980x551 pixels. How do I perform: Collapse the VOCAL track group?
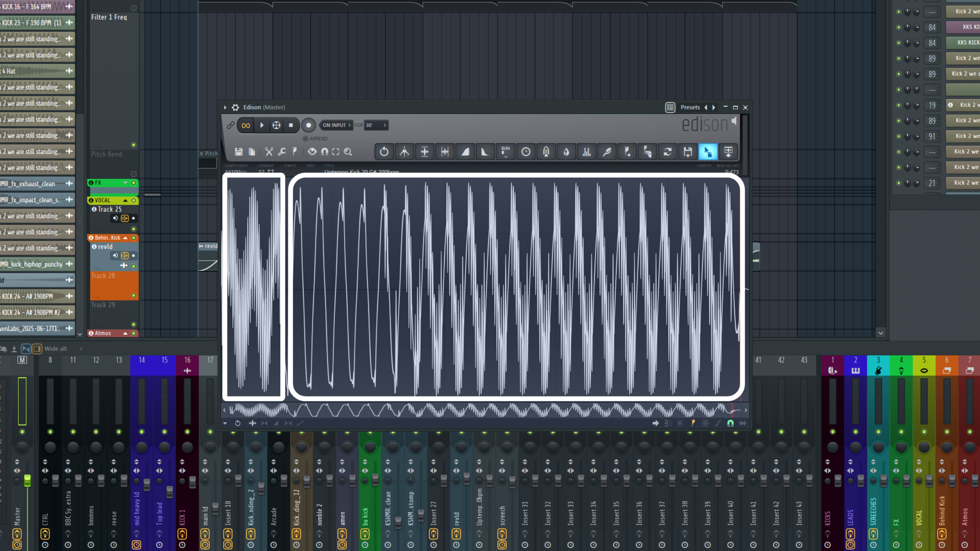[125, 200]
